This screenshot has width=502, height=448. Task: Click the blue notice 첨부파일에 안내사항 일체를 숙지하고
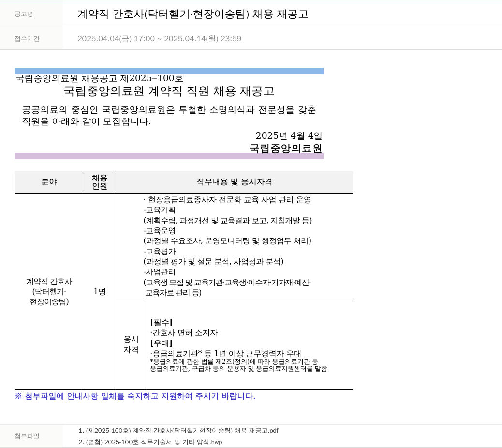(x=135, y=396)
